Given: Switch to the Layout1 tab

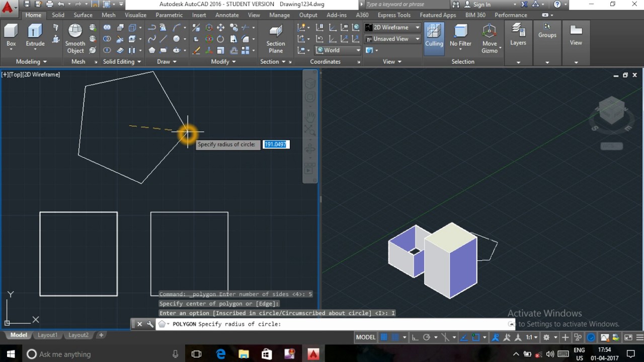Looking at the screenshot, I should (47, 335).
